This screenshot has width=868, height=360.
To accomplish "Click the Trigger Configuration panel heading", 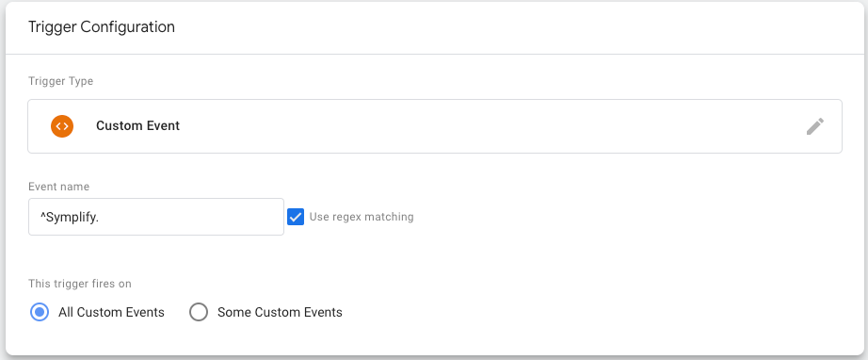I will (102, 26).
